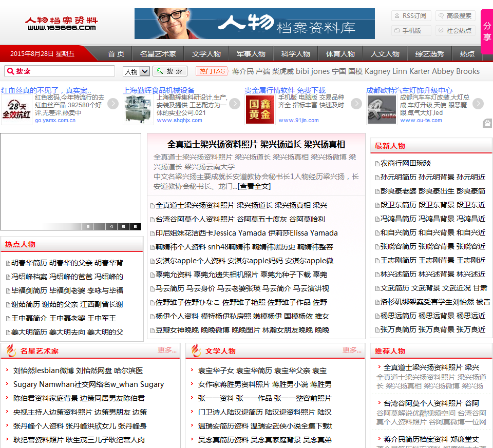Click the gray paw icon at right edge
Viewport: 493px width, 448px height.
[x=488, y=123]
